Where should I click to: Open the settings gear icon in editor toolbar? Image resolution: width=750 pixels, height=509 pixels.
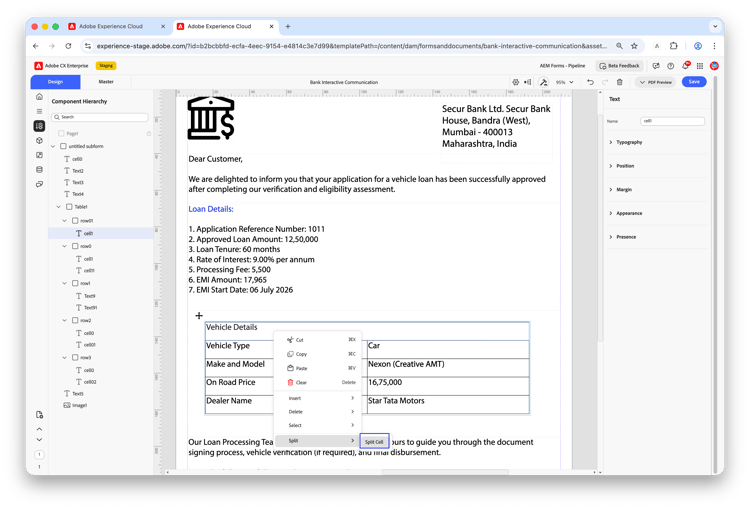[x=516, y=82]
